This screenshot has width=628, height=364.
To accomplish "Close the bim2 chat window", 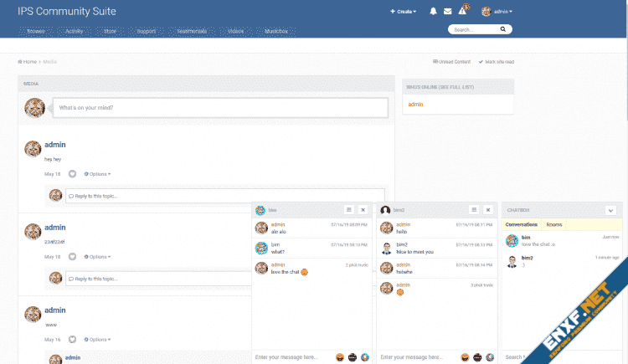I will coord(488,209).
